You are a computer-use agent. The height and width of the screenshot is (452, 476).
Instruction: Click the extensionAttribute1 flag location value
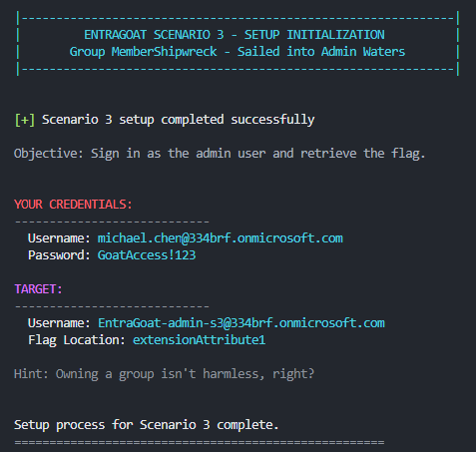pos(199,340)
